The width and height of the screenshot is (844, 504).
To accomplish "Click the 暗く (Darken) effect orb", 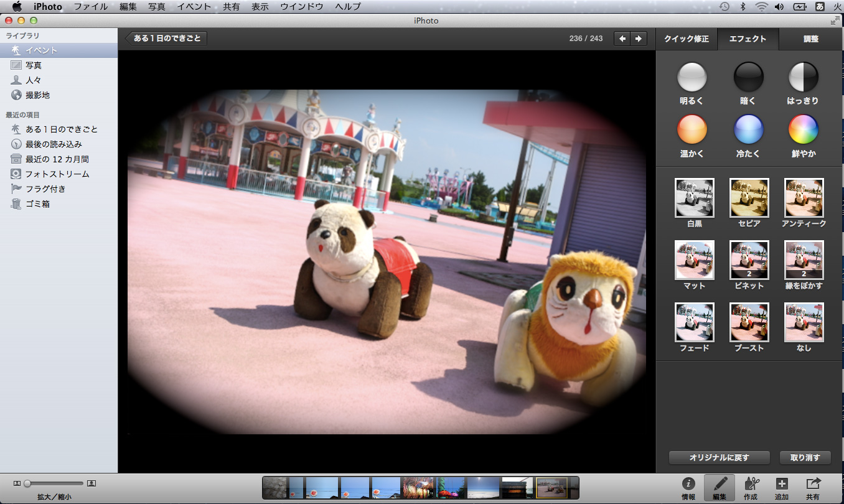I will 748,78.
